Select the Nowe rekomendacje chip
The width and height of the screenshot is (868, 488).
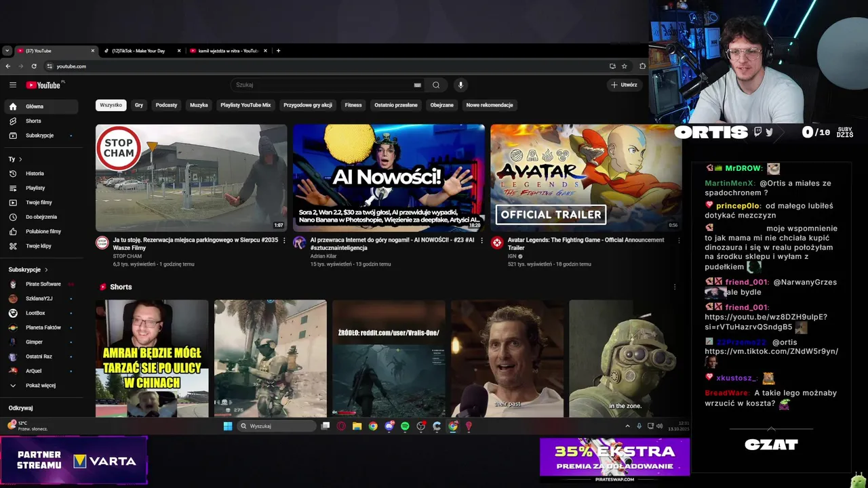(490, 105)
